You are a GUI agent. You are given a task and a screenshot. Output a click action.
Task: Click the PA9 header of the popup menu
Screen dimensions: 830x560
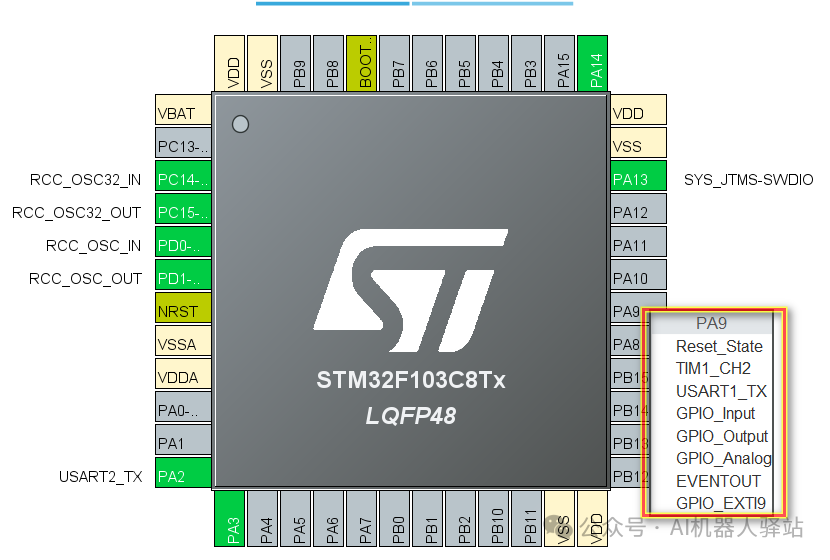point(711,323)
